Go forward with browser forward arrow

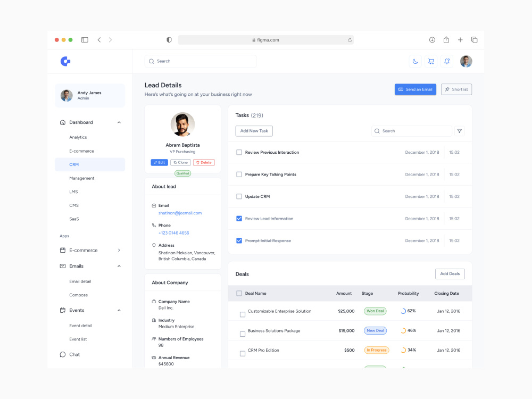110,40
